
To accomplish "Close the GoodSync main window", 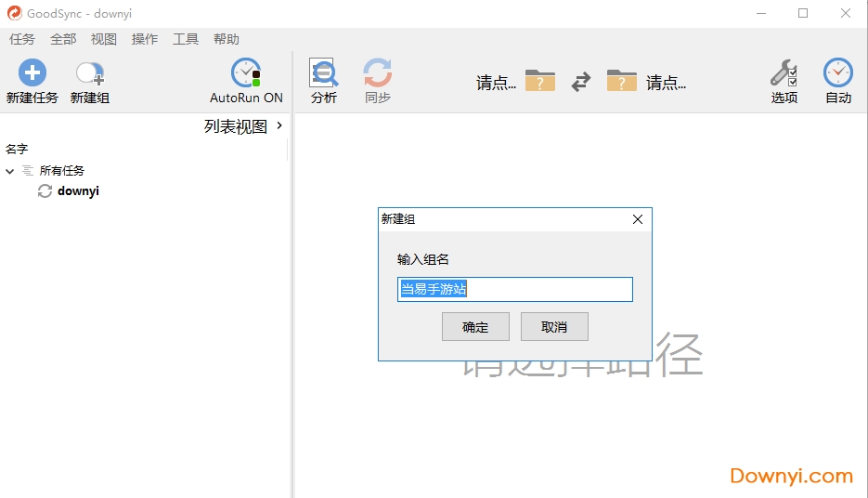I will coord(846,13).
